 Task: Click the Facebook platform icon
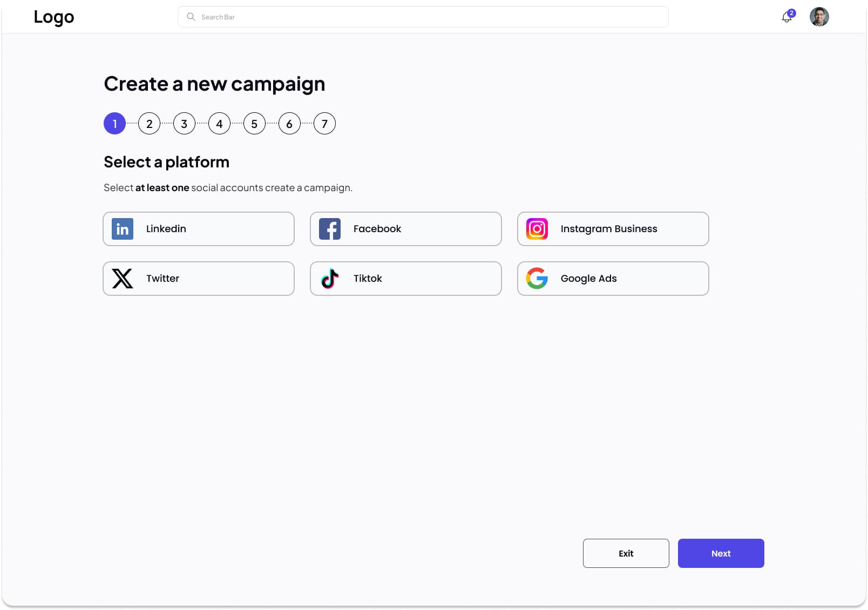[329, 229]
